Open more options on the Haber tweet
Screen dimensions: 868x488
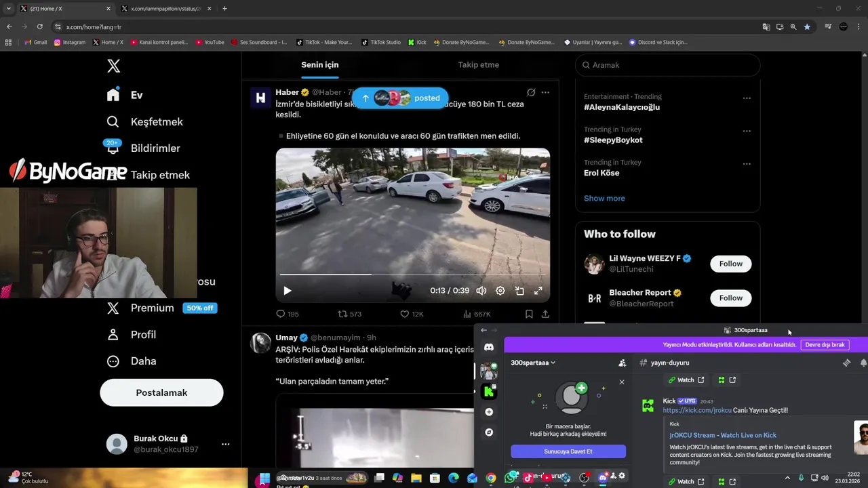click(545, 92)
